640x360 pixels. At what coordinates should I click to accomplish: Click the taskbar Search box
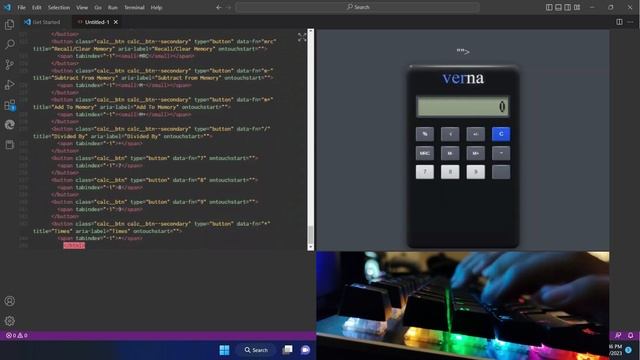coord(256,350)
